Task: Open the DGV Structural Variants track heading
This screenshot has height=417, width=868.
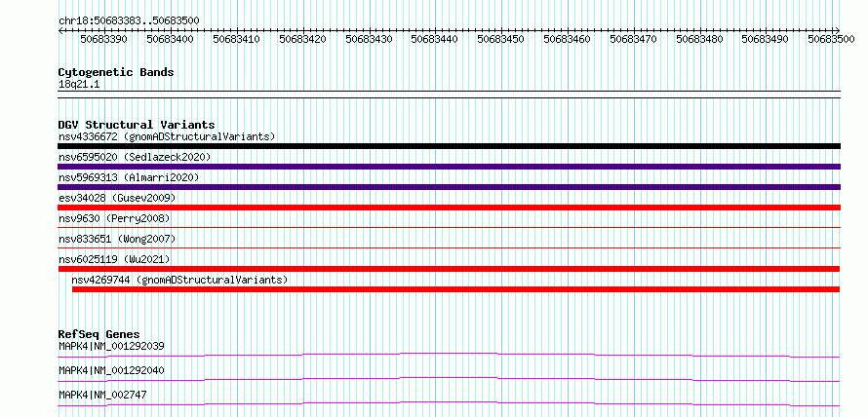Action: point(137,125)
